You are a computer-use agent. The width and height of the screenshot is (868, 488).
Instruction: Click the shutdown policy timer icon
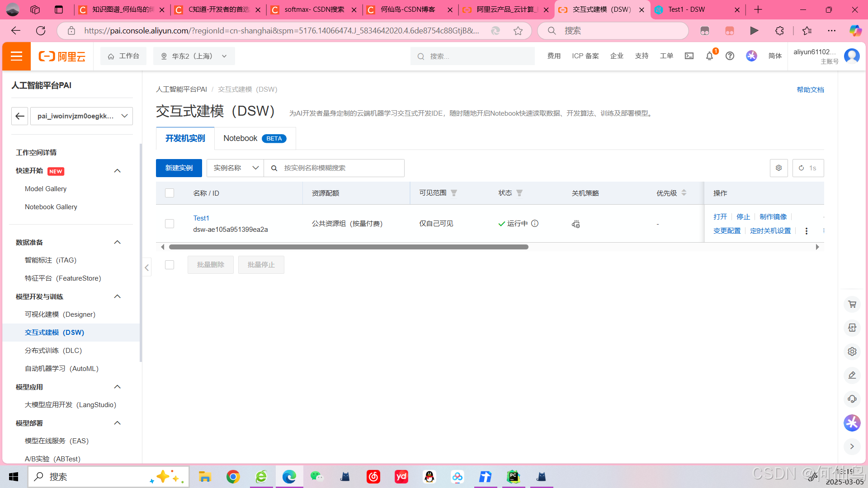pyautogui.click(x=576, y=224)
